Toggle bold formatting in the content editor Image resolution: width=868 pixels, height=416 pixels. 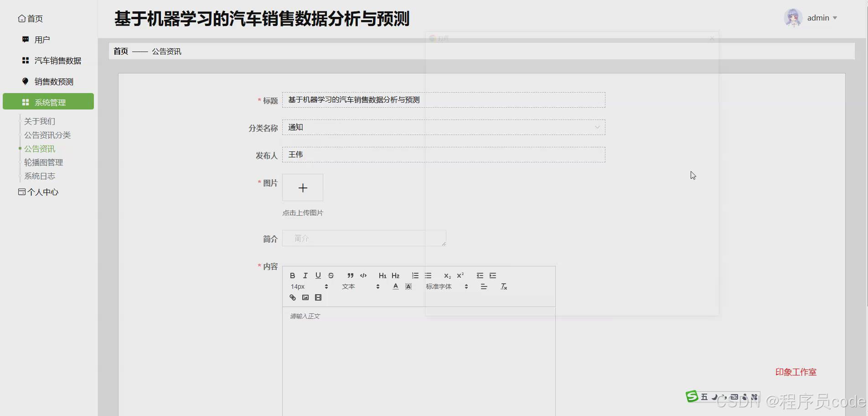[292, 276]
